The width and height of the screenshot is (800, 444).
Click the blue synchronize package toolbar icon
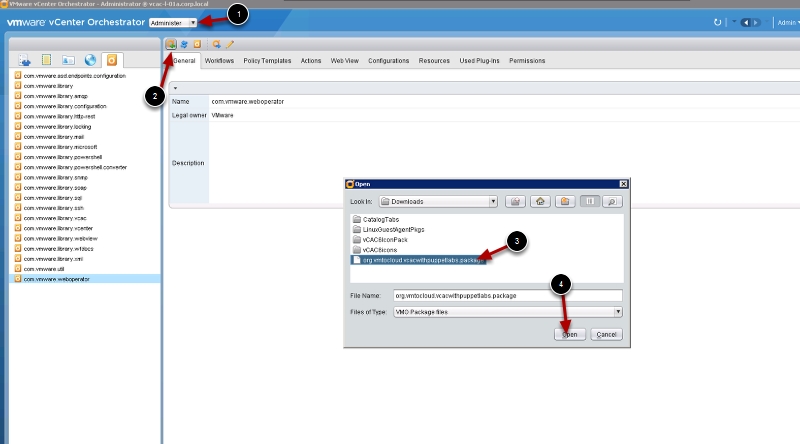pos(184,44)
